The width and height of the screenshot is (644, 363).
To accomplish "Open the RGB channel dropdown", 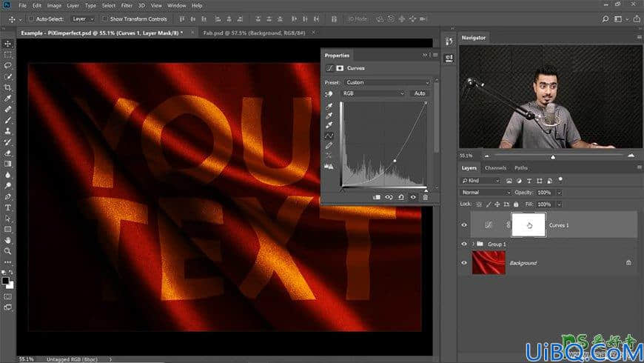I will [373, 93].
